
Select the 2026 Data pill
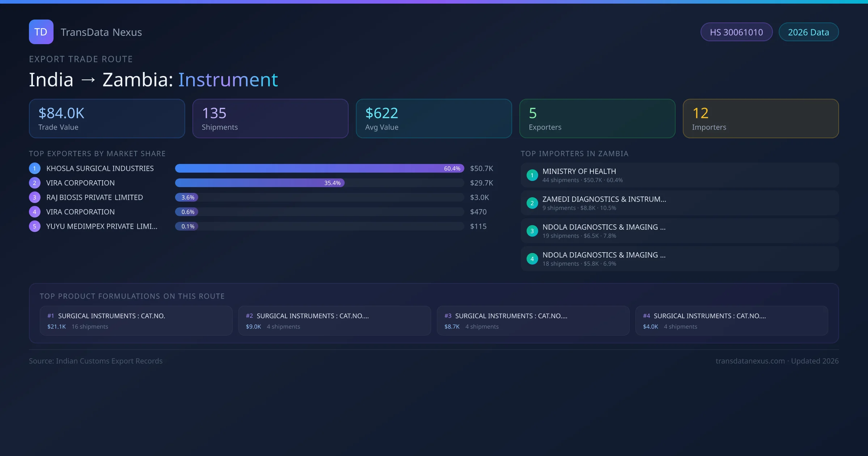pos(808,32)
